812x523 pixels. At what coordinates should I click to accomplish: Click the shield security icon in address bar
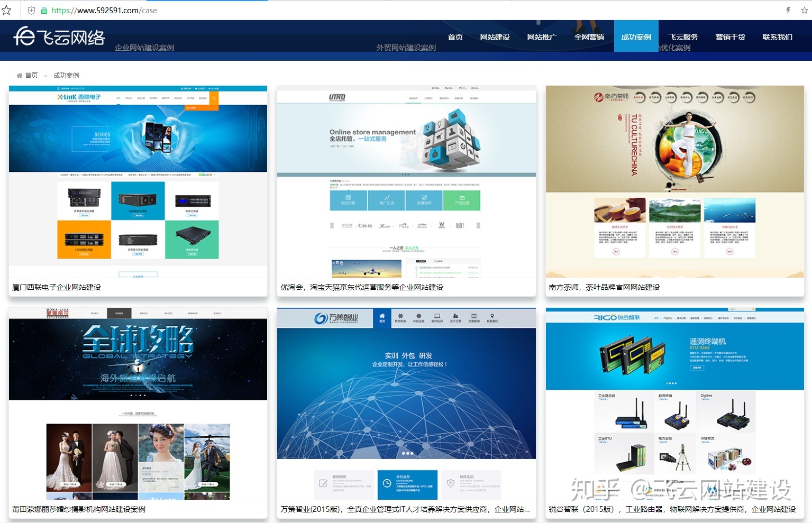(31, 10)
